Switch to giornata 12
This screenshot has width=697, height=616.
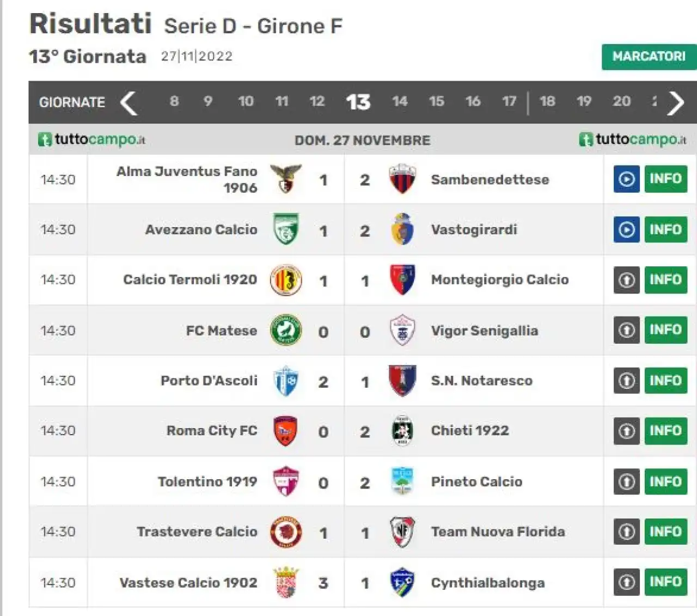coord(317,101)
